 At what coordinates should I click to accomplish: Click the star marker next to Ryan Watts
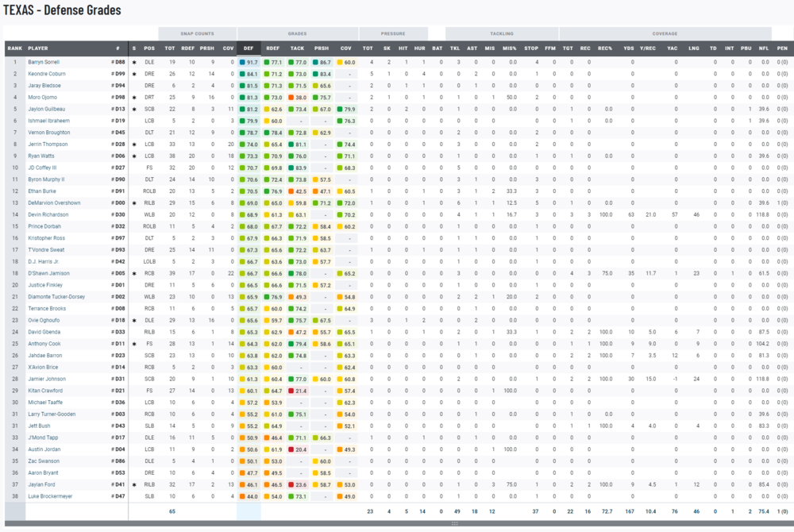(x=134, y=156)
